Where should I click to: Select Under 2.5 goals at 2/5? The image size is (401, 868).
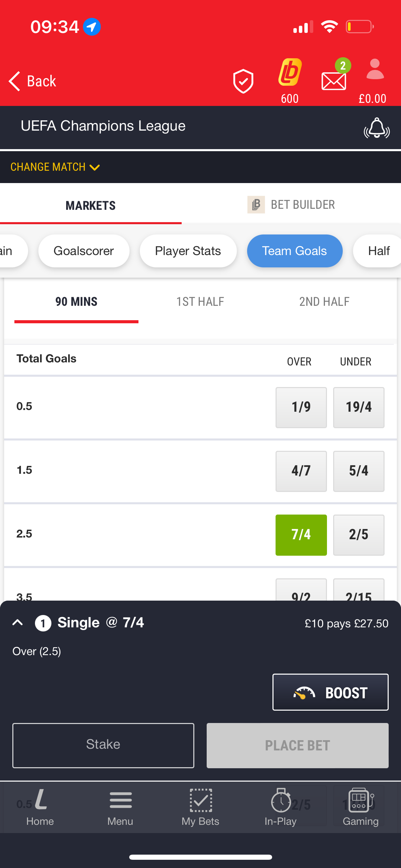(359, 535)
